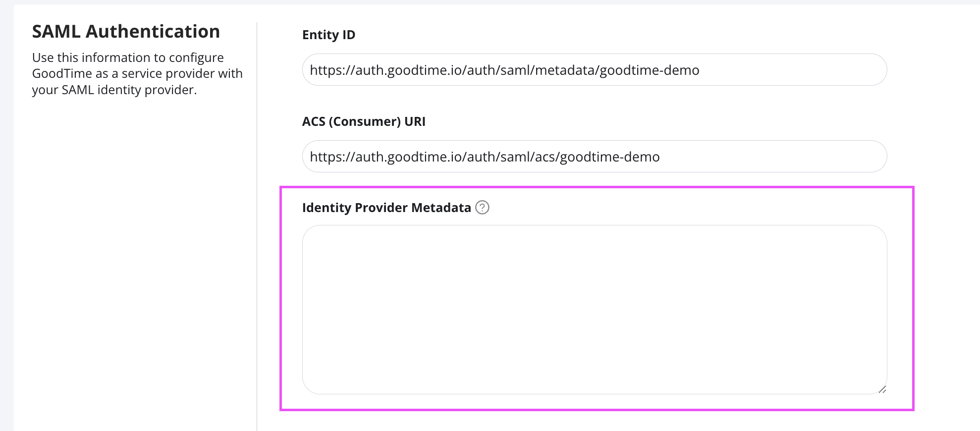Image resolution: width=980 pixels, height=431 pixels.
Task: Click the SAML Authentication heading
Action: click(126, 32)
